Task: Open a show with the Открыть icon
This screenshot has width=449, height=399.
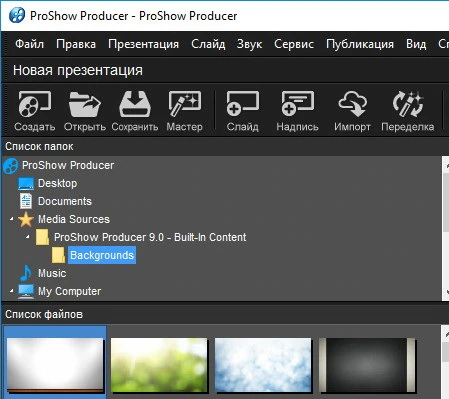Action: pos(85,104)
